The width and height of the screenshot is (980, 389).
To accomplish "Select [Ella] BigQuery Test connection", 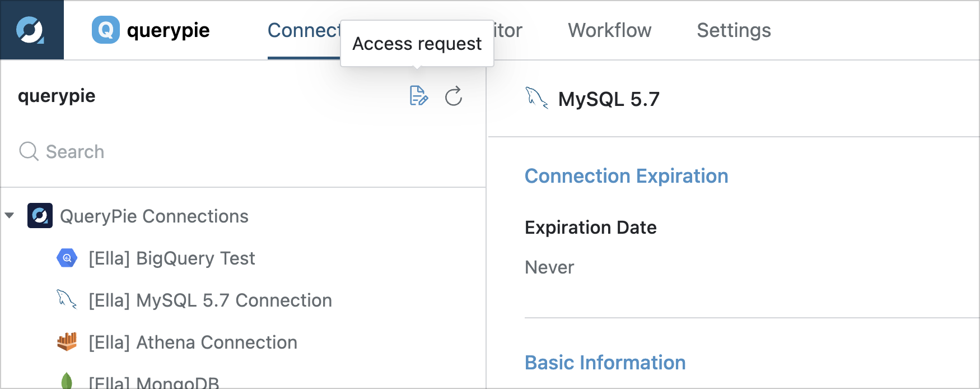I will [x=172, y=258].
